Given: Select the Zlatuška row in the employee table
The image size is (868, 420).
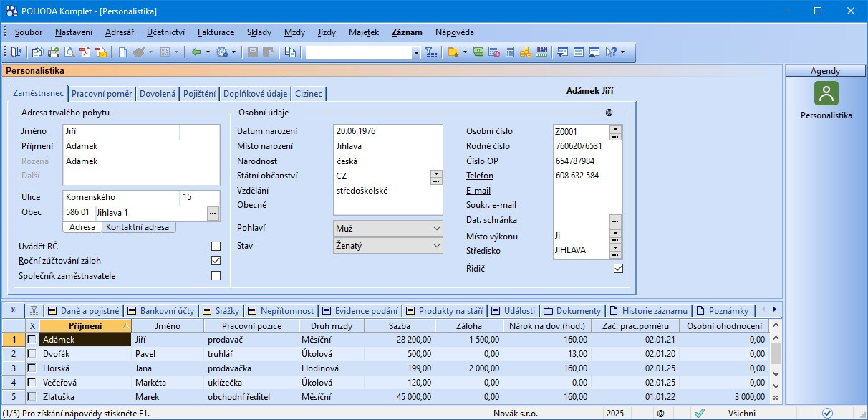Looking at the screenshot, I should point(57,396).
